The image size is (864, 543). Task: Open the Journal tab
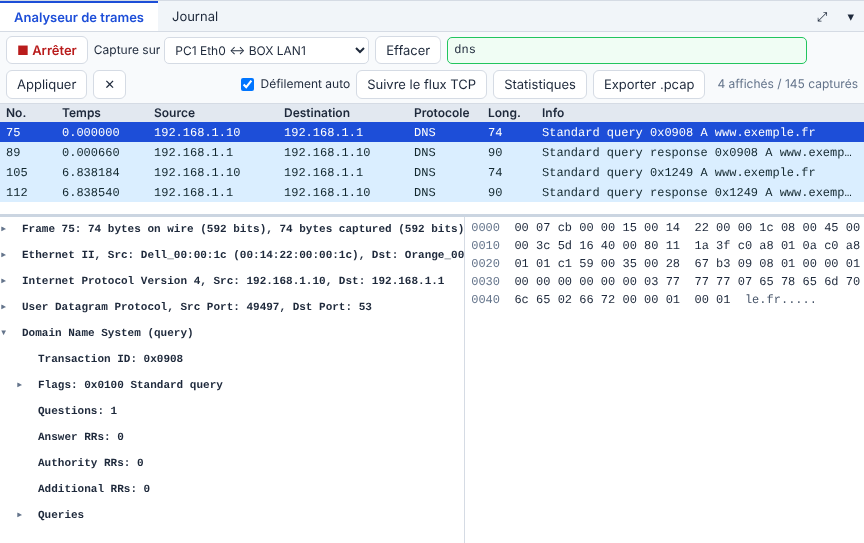pos(195,17)
